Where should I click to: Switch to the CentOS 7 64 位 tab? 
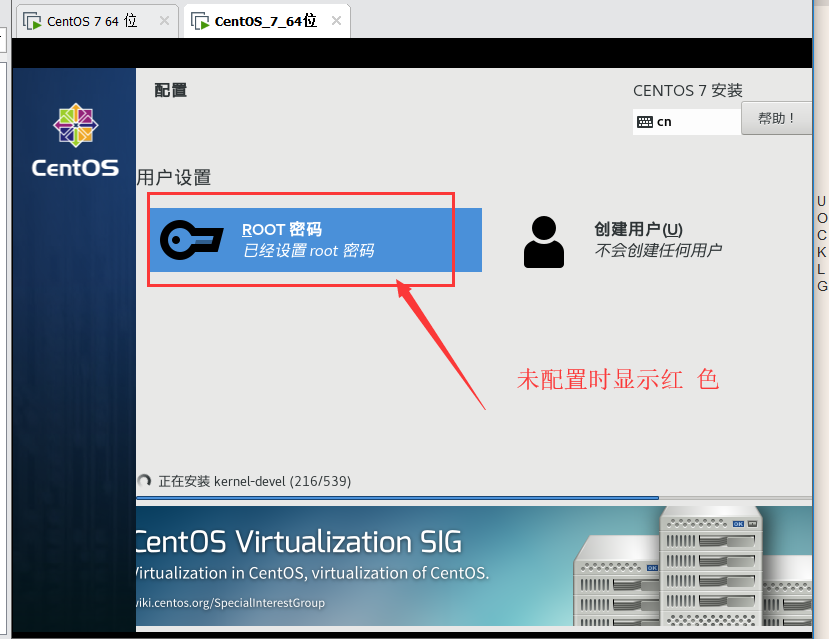[97, 21]
